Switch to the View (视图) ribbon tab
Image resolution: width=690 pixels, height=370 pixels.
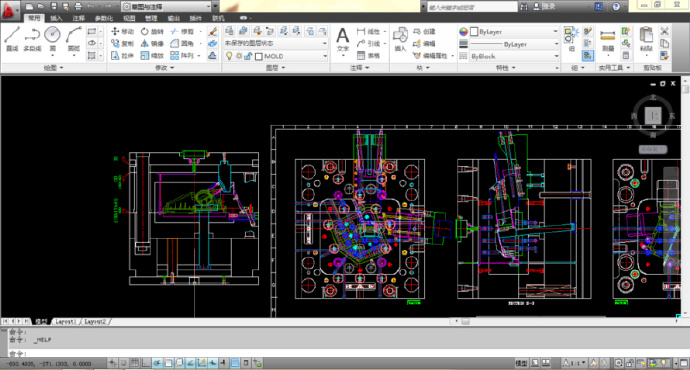tap(129, 18)
